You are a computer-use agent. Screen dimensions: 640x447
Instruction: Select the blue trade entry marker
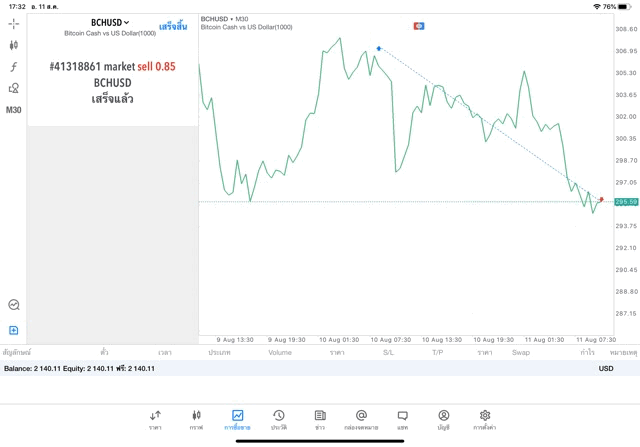click(379, 49)
